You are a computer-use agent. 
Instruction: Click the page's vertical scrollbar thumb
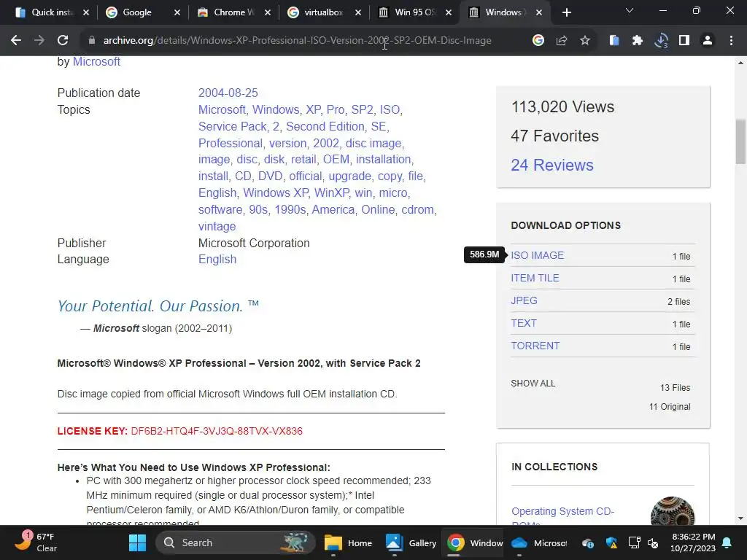coord(740,142)
